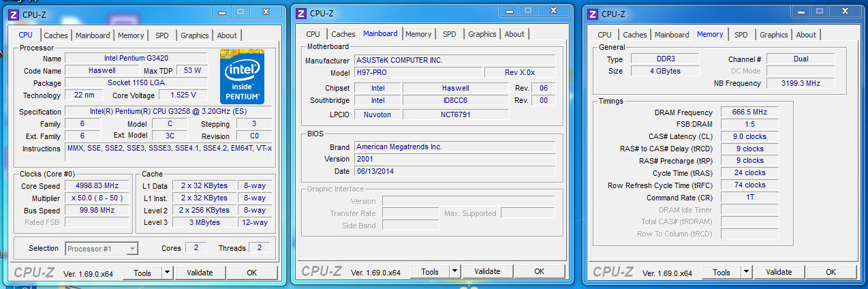Viewport: 868px width, 289px height.
Task: Click the Max TDP value 53 W
Action: 192,70
